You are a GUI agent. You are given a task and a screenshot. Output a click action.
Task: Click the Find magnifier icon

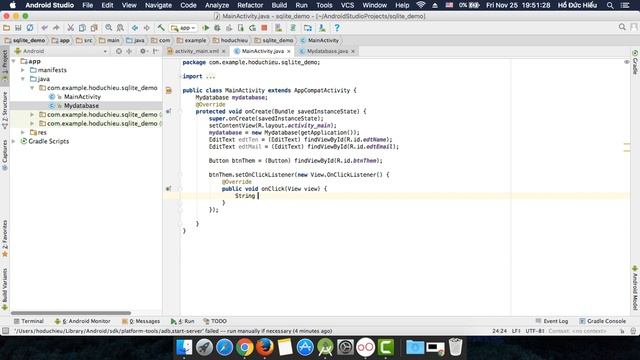pos(109,28)
